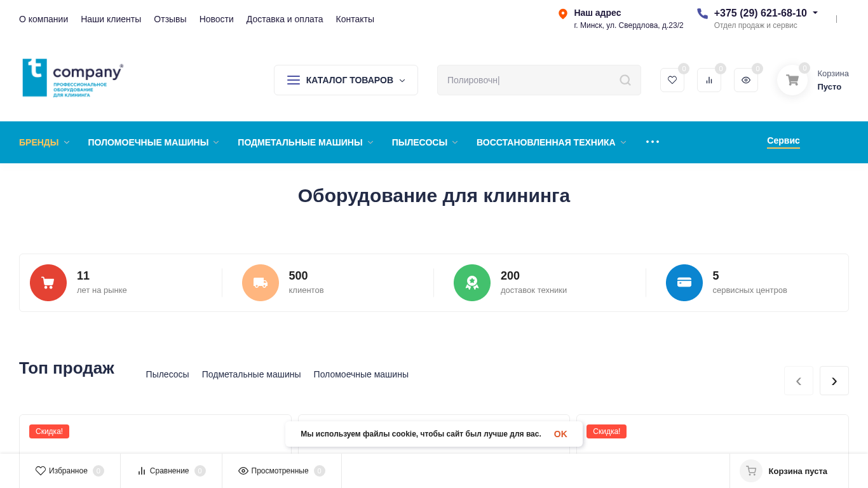
Task: Expand the Пылесосы nav menu
Action: (425, 142)
